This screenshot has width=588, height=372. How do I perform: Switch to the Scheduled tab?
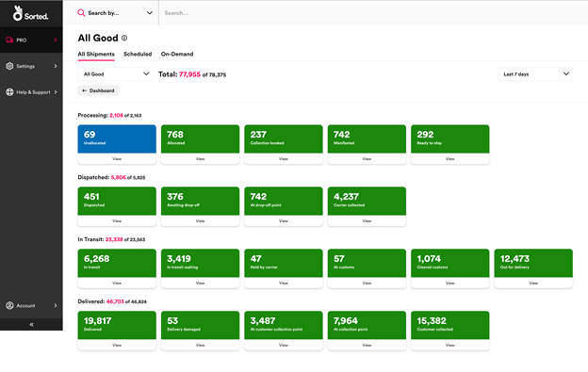pos(138,54)
